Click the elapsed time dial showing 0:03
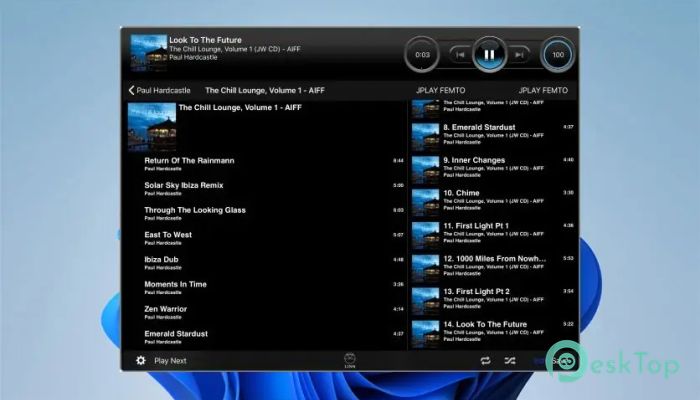The height and width of the screenshot is (400, 700). (x=422, y=54)
